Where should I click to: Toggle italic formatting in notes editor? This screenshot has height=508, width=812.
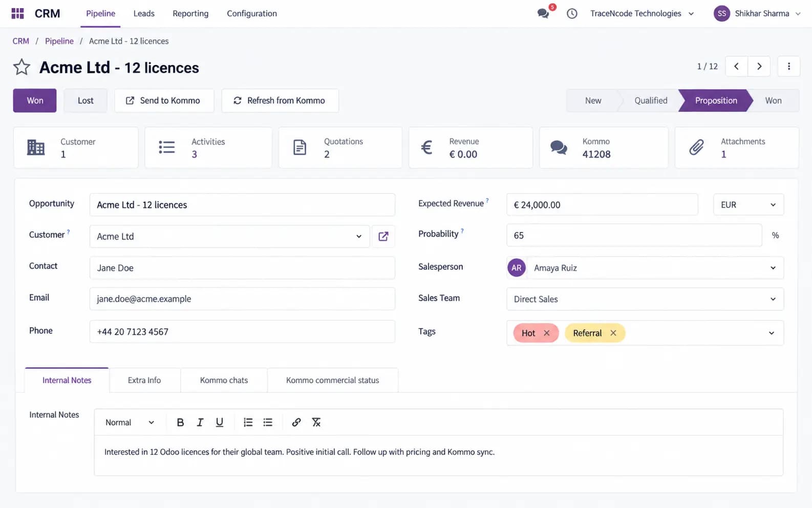coord(200,422)
